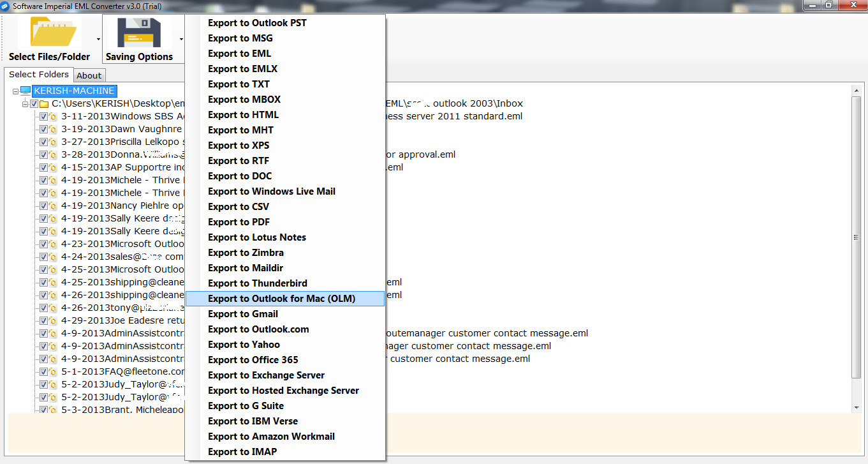Select the 5-3-2013Brant, Micheleapo email row

point(122,410)
